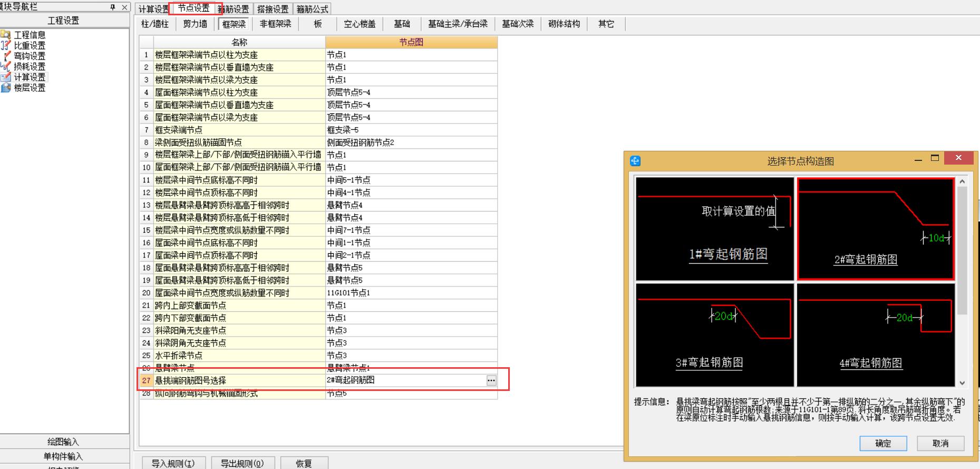Click the 悬臂节点5 cell in row 18
The height and width of the screenshot is (469, 980).
pyautogui.click(x=411, y=268)
